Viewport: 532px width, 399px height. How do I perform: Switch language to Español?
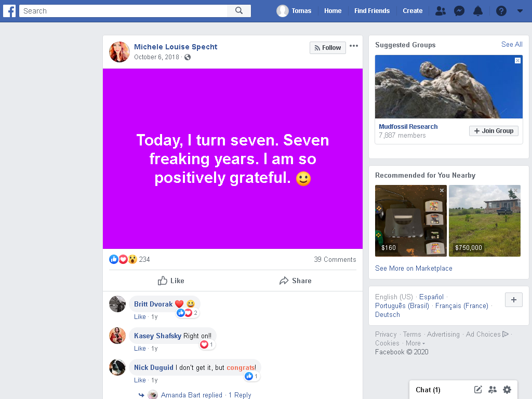[431, 297]
